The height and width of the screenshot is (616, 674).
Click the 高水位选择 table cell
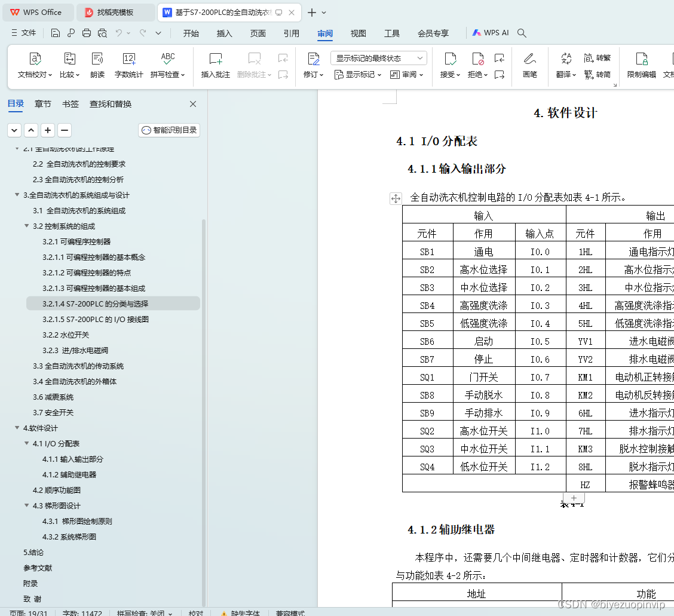tap(483, 270)
